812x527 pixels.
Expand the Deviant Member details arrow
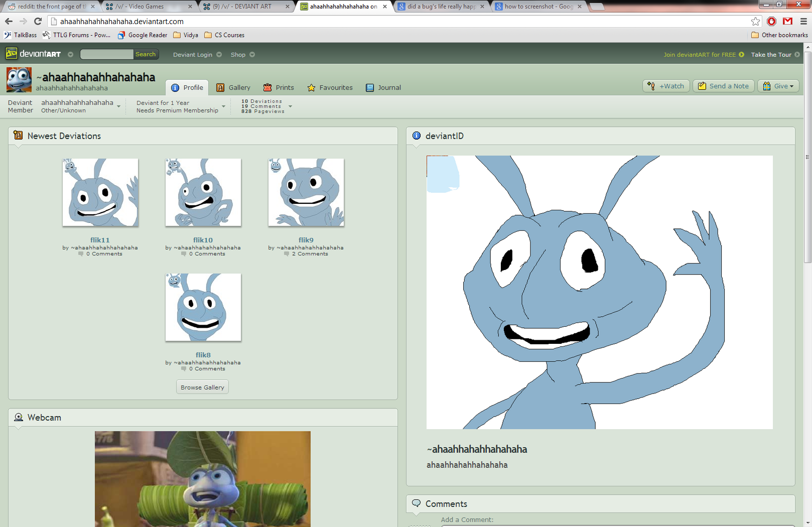pyautogui.click(x=119, y=106)
